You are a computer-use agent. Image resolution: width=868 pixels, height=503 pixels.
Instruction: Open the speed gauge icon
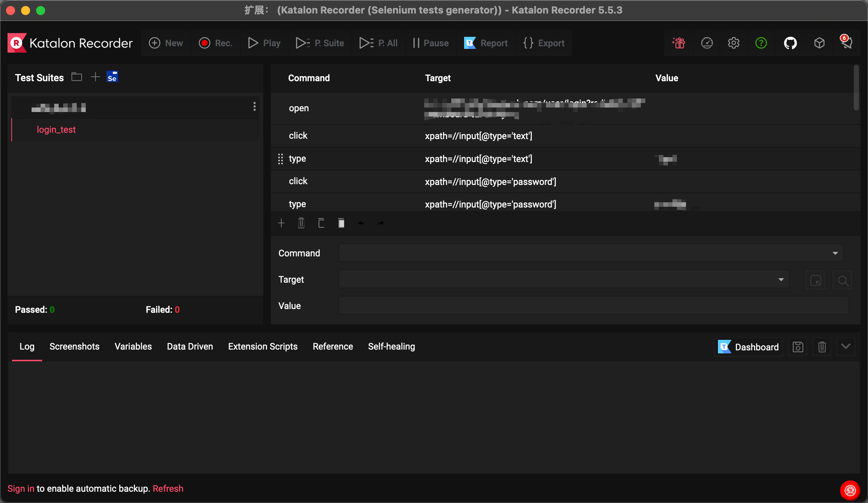(x=707, y=43)
